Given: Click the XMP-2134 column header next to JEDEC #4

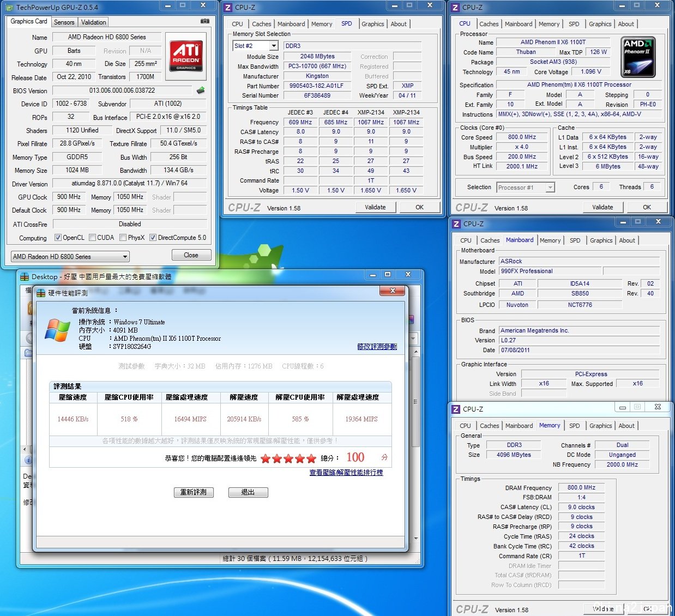Looking at the screenshot, I should tap(371, 113).
